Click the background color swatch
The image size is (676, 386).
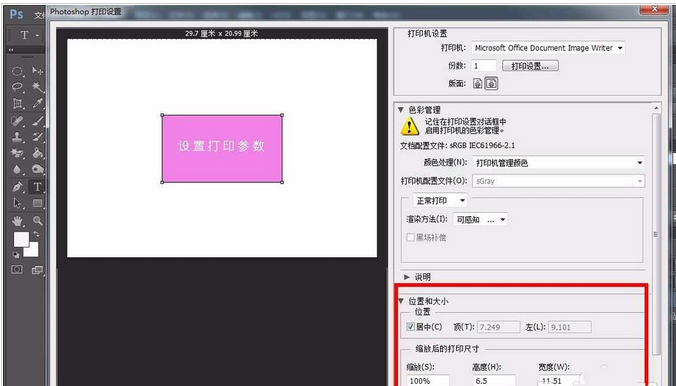[32, 250]
